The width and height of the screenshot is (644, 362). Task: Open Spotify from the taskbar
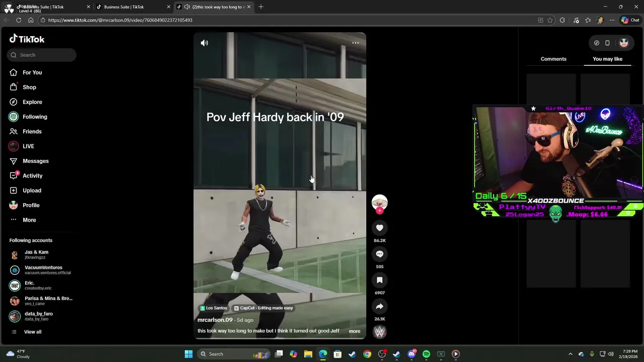point(426,354)
